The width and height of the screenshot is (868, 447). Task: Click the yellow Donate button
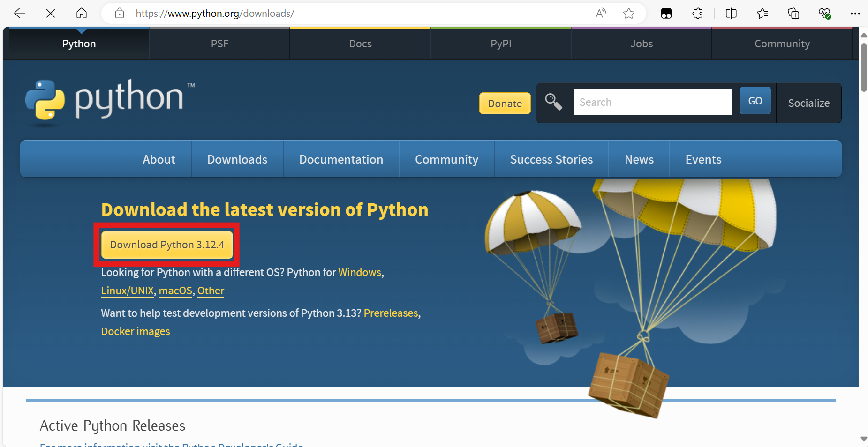pyautogui.click(x=505, y=104)
